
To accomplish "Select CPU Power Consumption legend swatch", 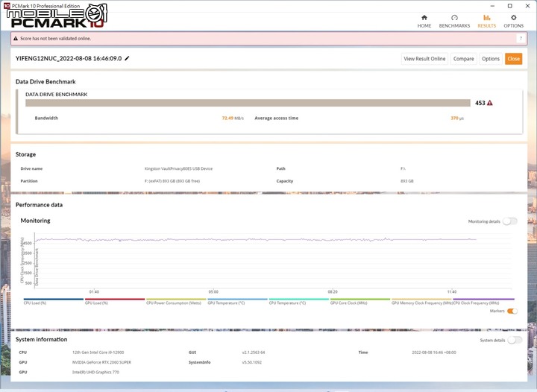I will tap(176, 299).
